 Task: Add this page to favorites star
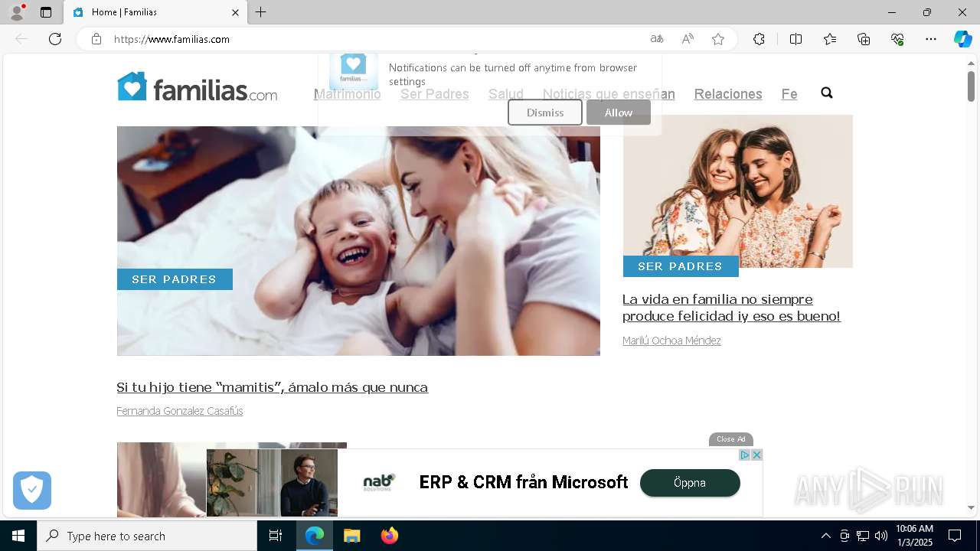pyautogui.click(x=718, y=39)
